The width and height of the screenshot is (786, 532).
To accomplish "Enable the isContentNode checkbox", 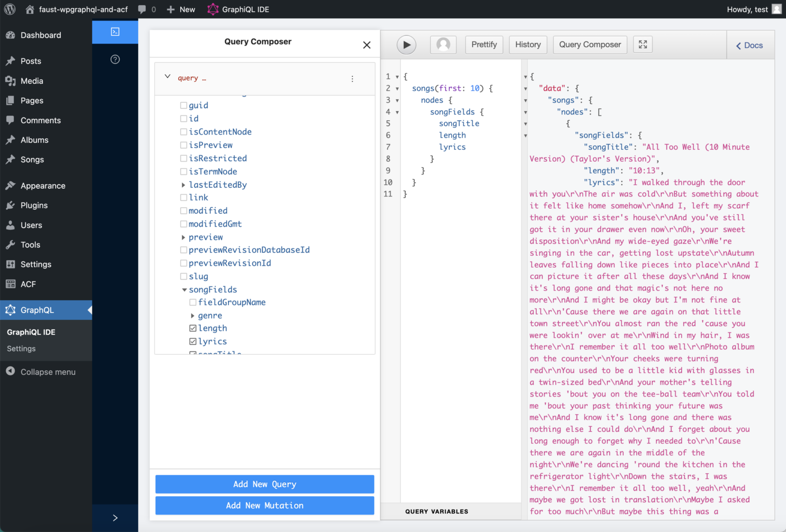I will point(184,131).
